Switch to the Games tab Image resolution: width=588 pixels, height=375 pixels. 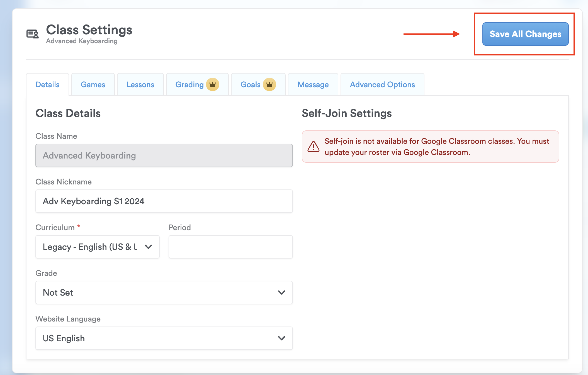tap(93, 85)
